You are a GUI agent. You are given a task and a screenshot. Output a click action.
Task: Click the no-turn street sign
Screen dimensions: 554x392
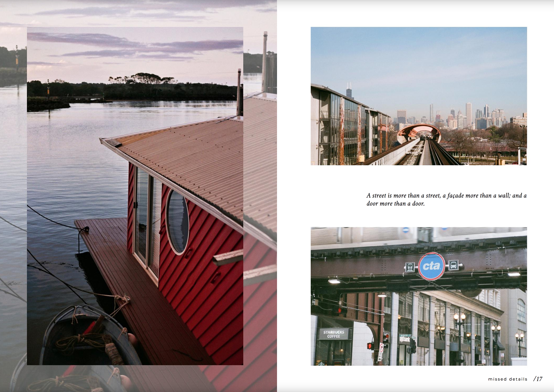(381, 348)
